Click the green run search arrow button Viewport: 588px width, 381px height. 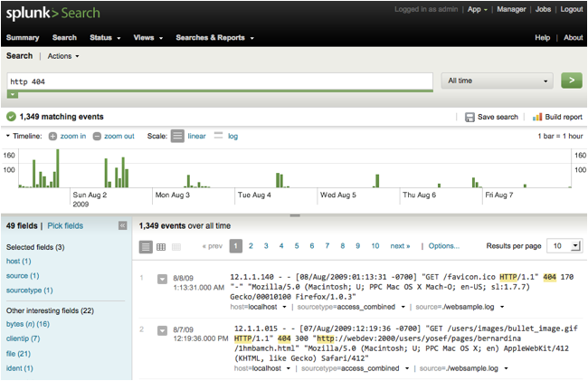coord(572,81)
